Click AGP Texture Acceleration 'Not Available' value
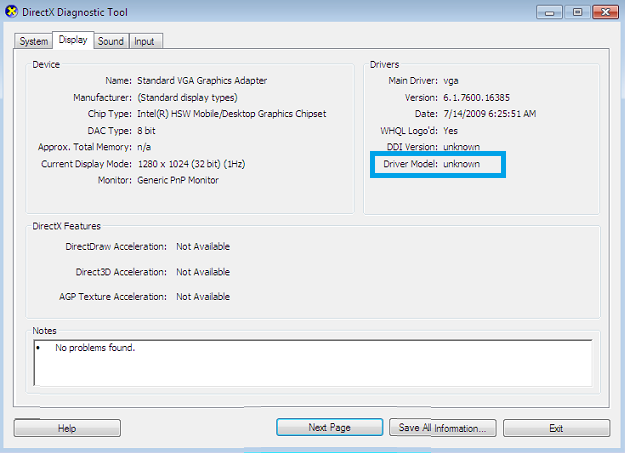625x453 pixels. (203, 297)
